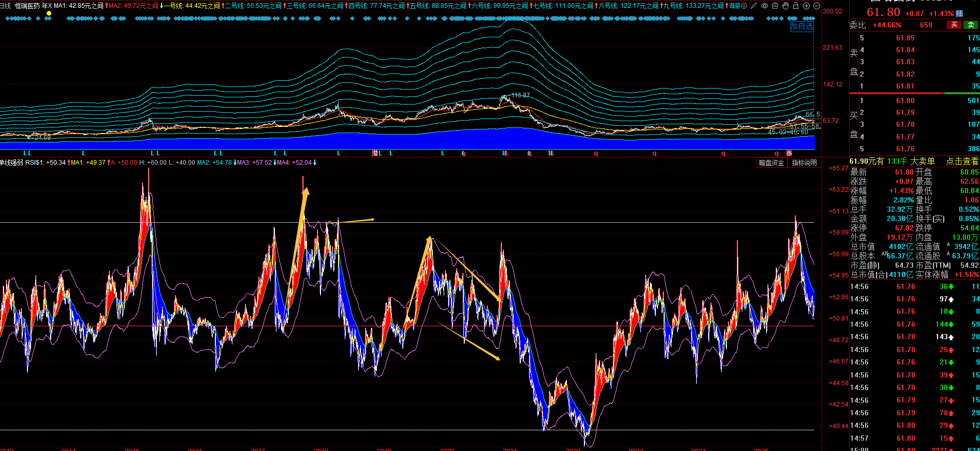Click the 外盘 19.12万 value
Screen dimensions: 980x451
[x=900, y=237]
